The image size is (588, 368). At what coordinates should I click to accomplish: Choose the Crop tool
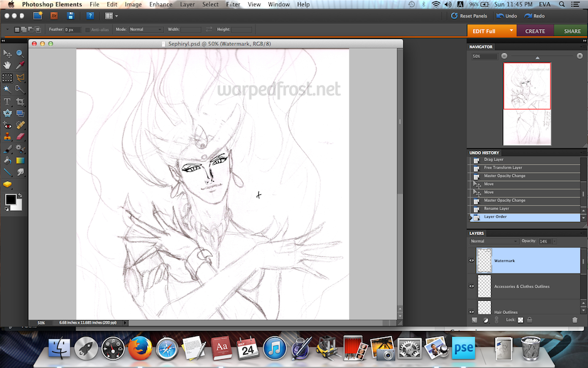pos(20,102)
